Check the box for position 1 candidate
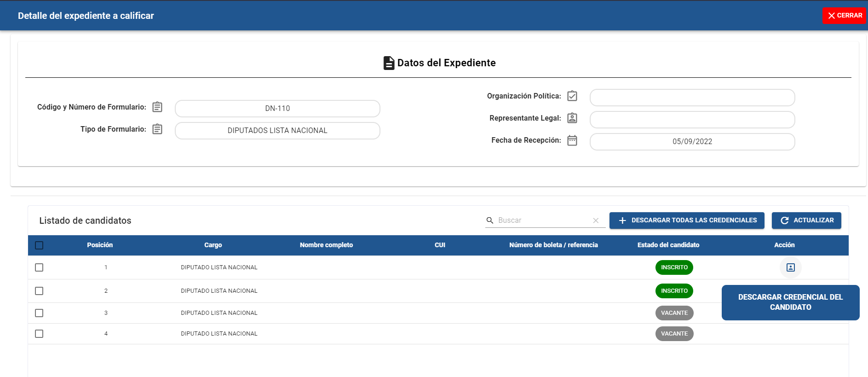The height and width of the screenshot is (377, 868). pos(39,267)
